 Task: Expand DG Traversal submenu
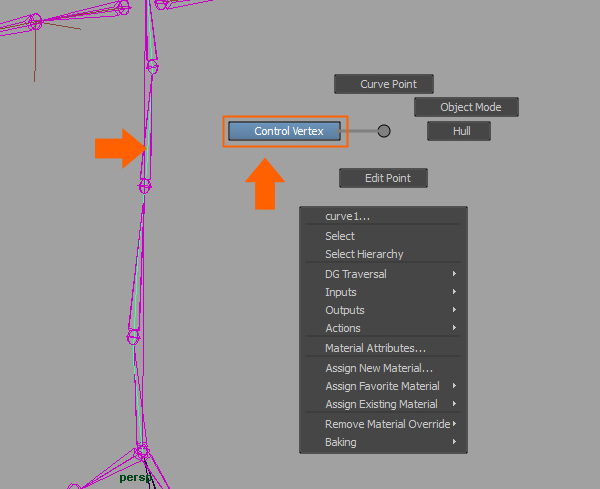tap(383, 274)
